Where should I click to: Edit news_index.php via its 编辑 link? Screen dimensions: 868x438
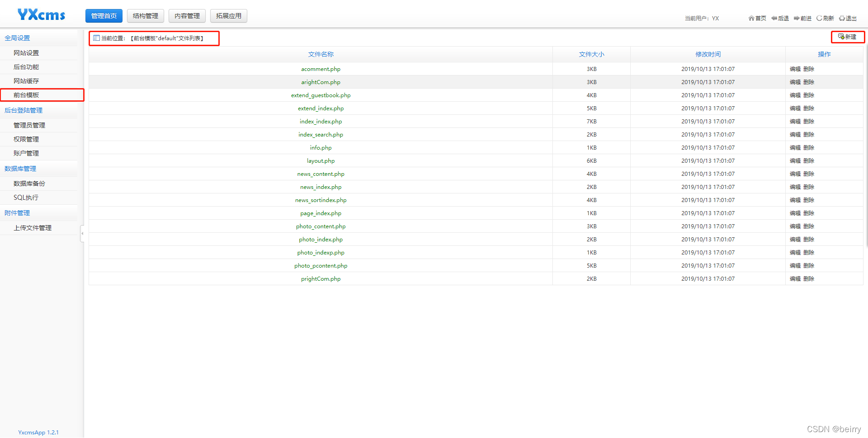pos(795,187)
